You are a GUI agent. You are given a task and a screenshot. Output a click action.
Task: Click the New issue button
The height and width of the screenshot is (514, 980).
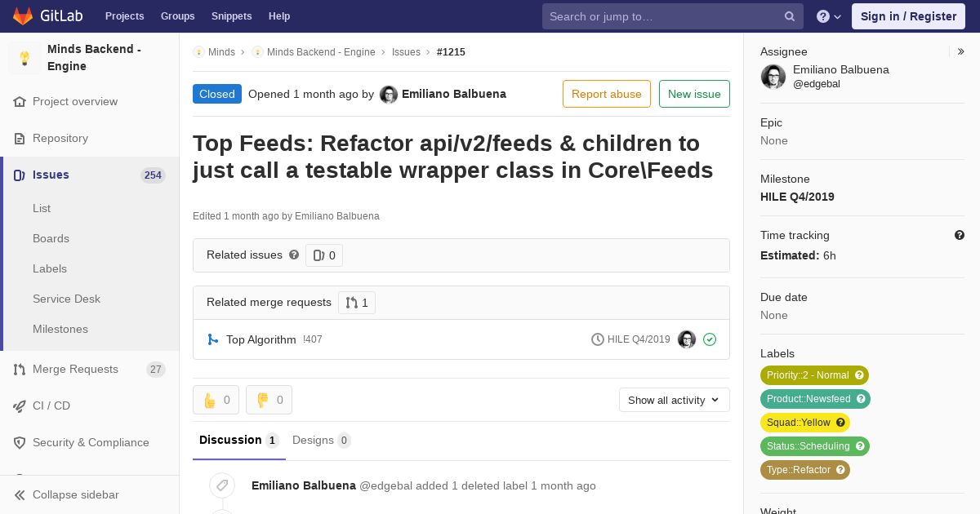pyautogui.click(x=694, y=94)
